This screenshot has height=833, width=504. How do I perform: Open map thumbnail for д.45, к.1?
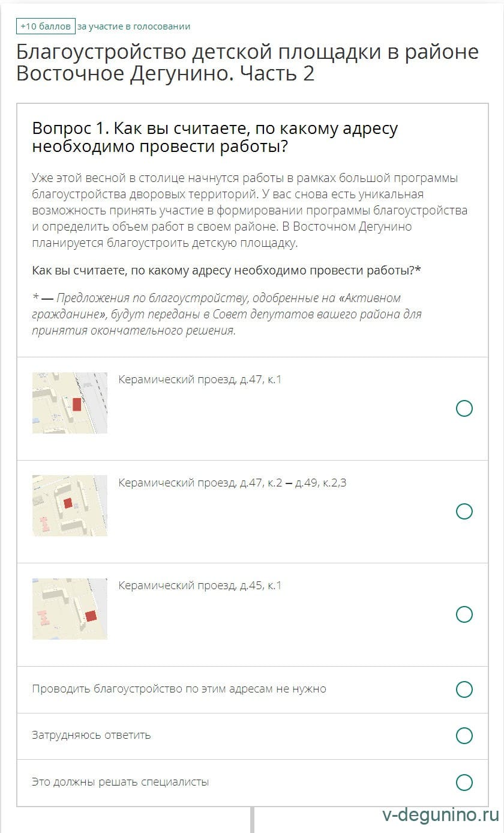(x=70, y=608)
